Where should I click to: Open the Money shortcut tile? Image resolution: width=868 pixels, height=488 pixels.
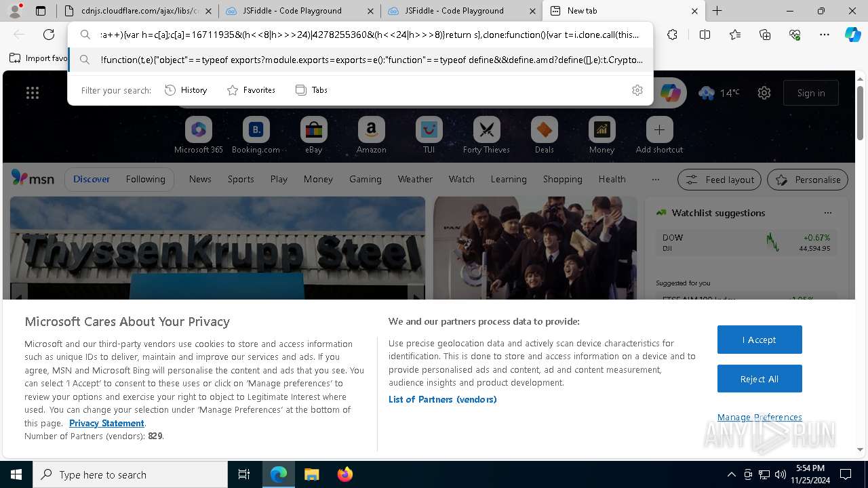[601, 136]
